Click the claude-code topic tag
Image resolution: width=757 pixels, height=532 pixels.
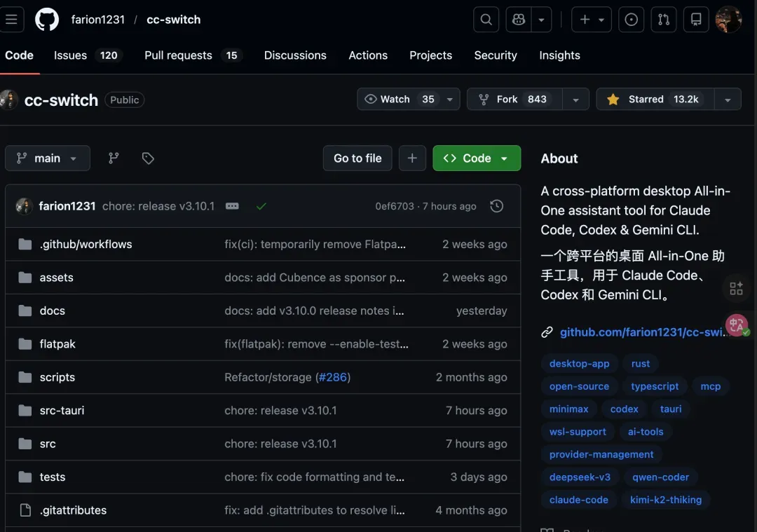pos(579,500)
